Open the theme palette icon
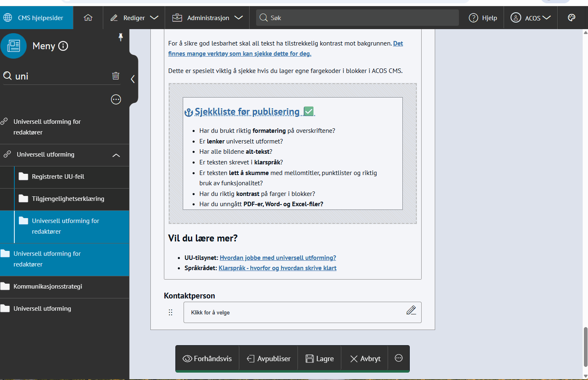 click(572, 18)
